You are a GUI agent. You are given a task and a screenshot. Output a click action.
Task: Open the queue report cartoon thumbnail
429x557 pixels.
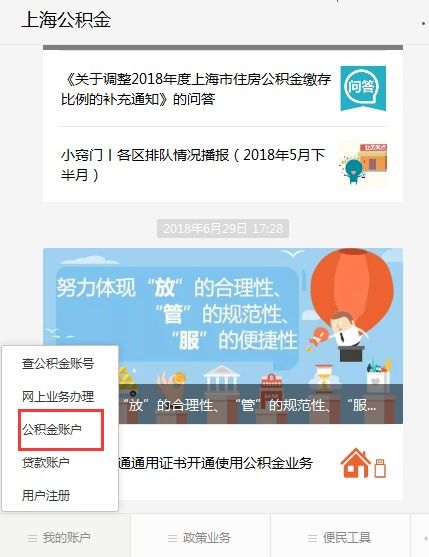pos(363,164)
